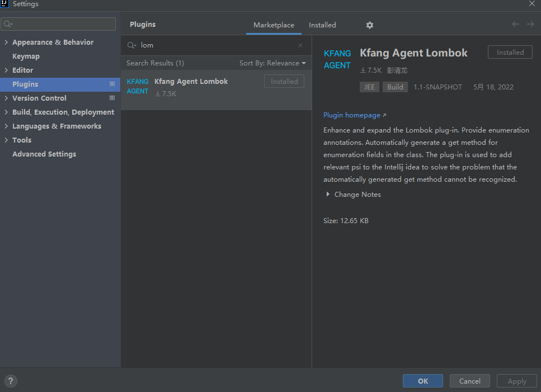The width and height of the screenshot is (541, 392).
Task: Open the plugins gear settings menu
Action: click(x=369, y=25)
